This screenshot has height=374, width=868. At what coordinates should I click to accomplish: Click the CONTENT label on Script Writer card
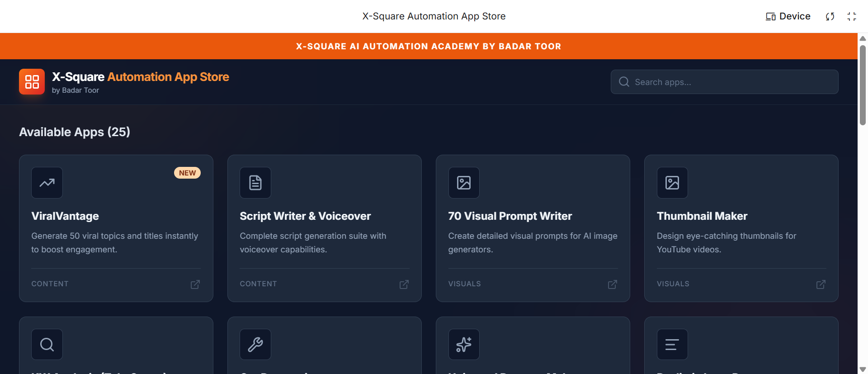(x=258, y=284)
